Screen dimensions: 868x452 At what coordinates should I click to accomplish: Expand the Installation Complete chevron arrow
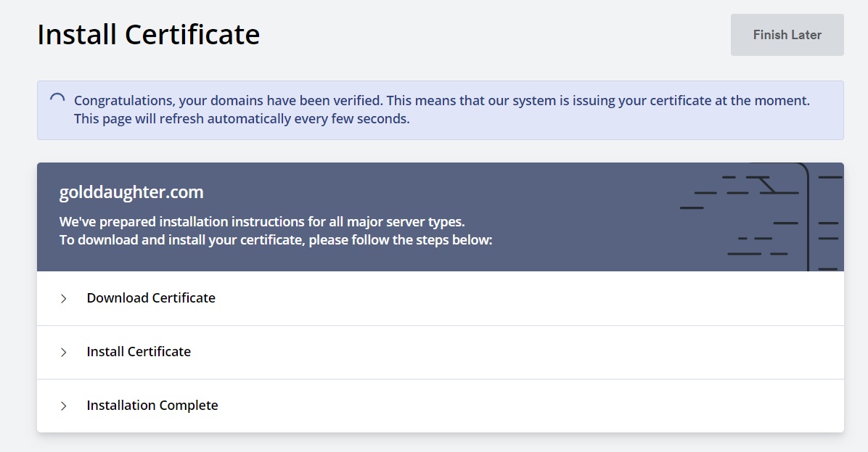coord(64,406)
